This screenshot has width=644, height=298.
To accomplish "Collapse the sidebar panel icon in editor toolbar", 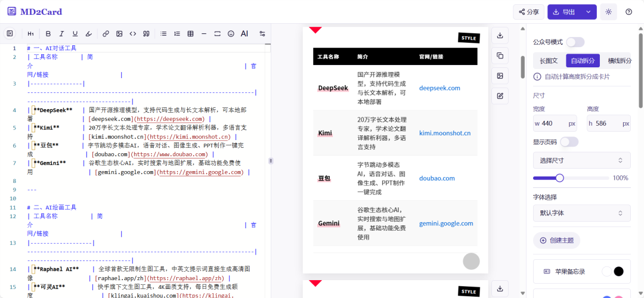I will click(10, 33).
